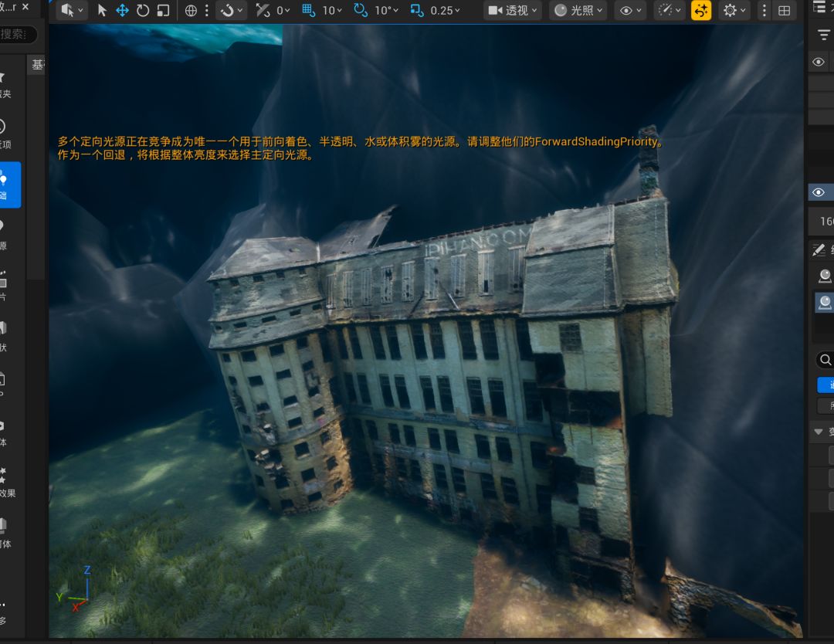Toggle rotation snapping
Viewport: 834px width, 644px height.
pyautogui.click(x=361, y=10)
